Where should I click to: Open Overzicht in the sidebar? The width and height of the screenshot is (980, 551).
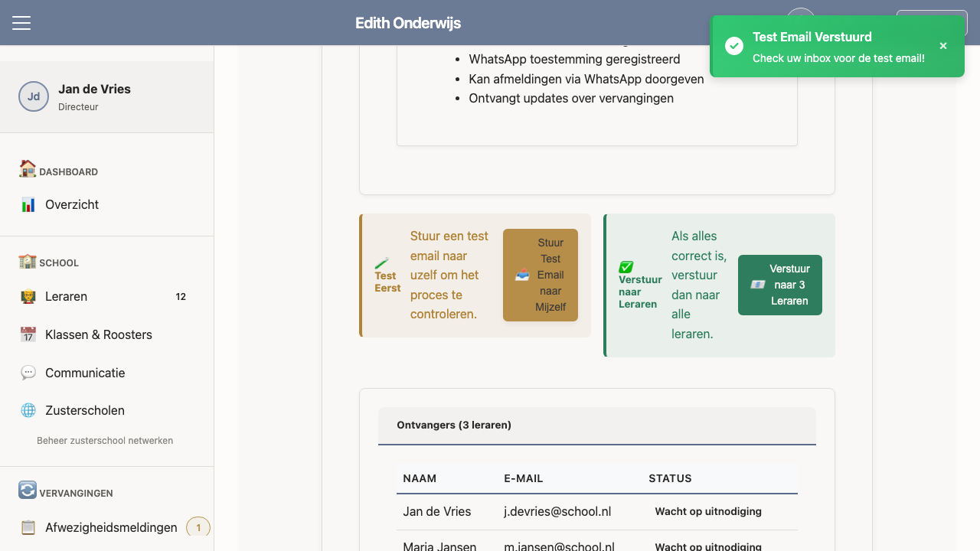(106, 204)
